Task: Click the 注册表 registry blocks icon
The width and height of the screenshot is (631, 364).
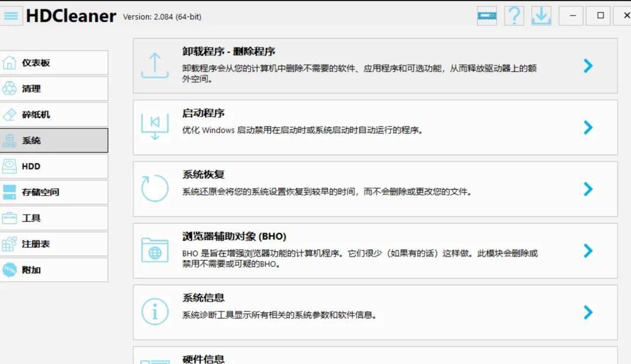Action: click(9, 244)
